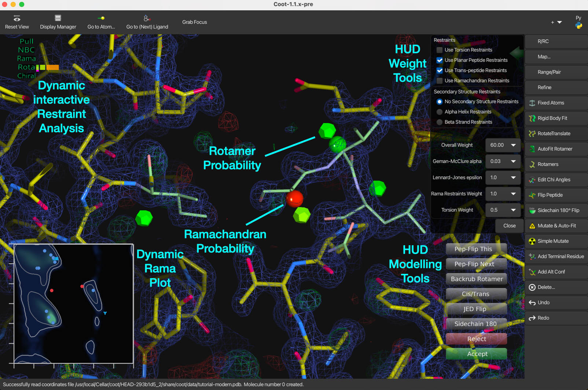Click the Mutate & Auto-Fit tool

coord(556,226)
